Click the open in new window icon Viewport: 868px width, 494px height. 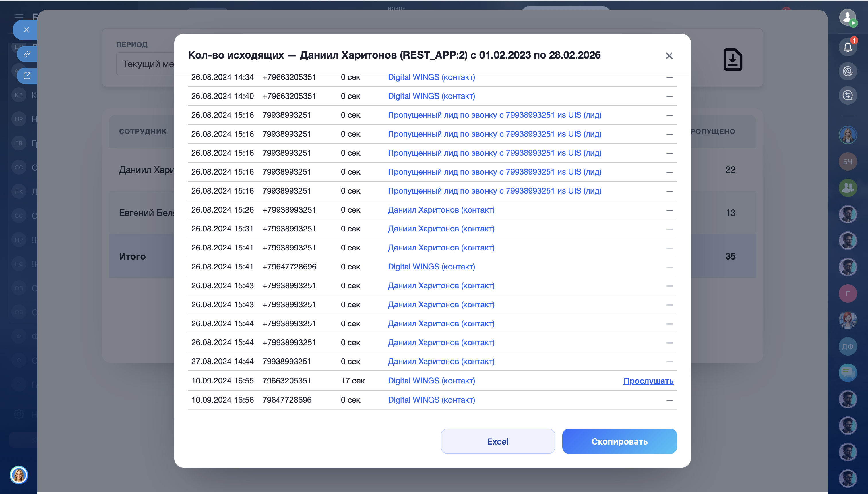(x=27, y=76)
